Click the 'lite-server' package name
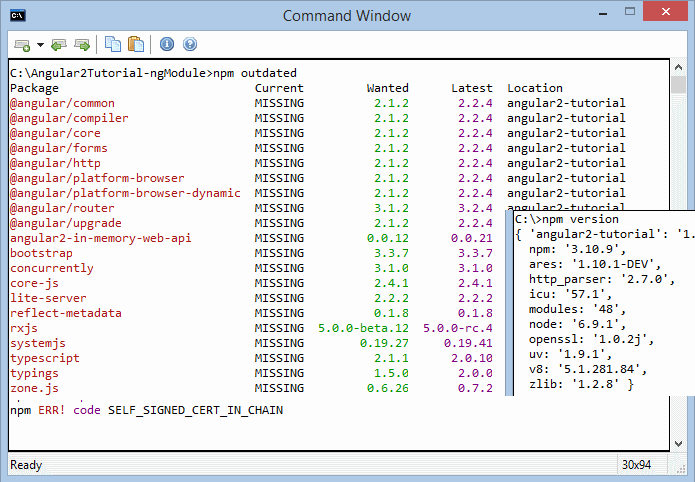Viewport: 695px width, 482px height. [48, 298]
